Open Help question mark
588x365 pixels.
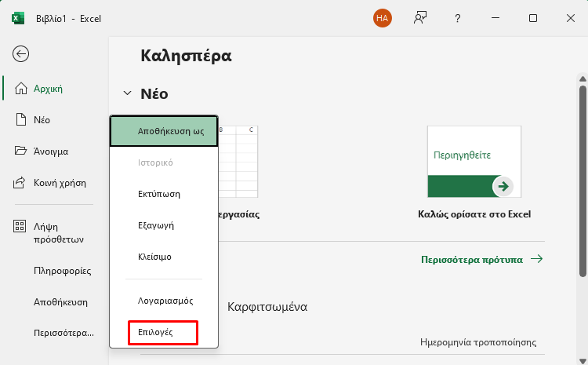coord(458,18)
